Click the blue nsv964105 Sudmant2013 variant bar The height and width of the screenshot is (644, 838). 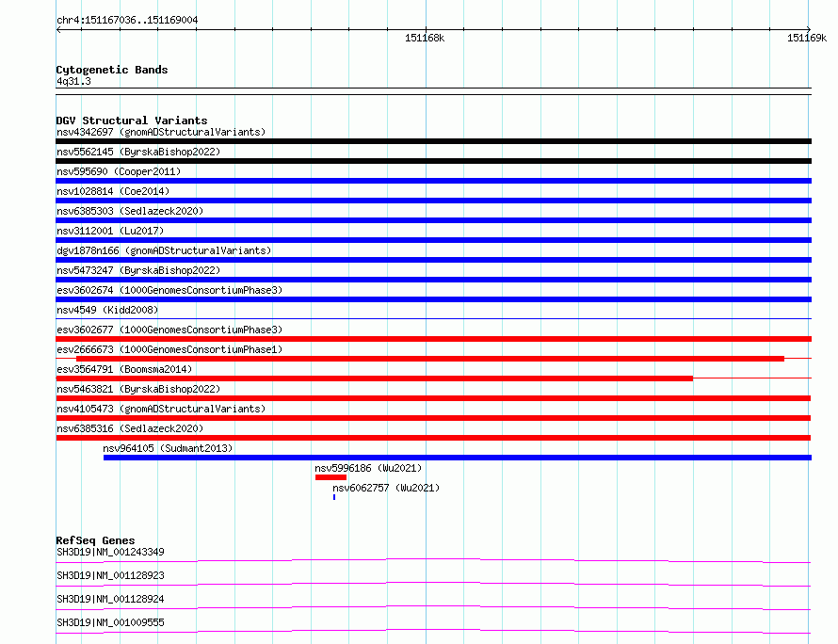point(458,458)
